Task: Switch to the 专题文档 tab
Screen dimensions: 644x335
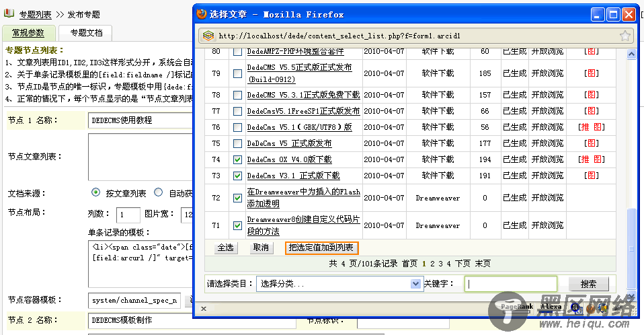Action: [86, 33]
